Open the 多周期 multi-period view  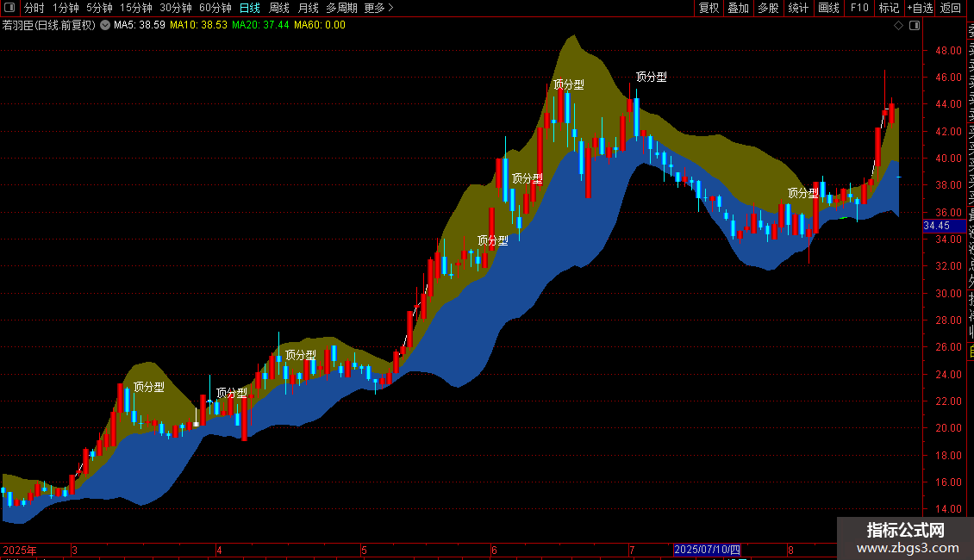pyautogui.click(x=341, y=8)
